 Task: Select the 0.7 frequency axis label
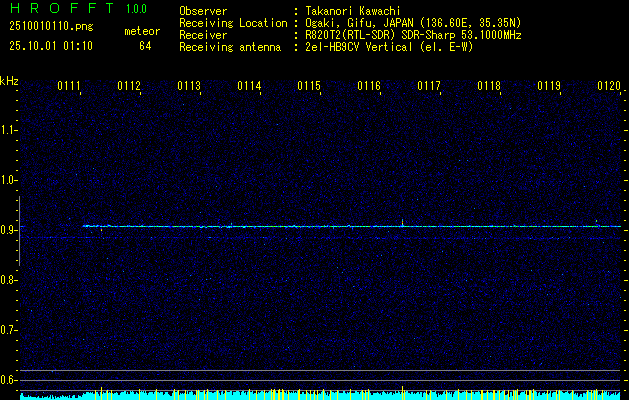pyautogui.click(x=9, y=329)
